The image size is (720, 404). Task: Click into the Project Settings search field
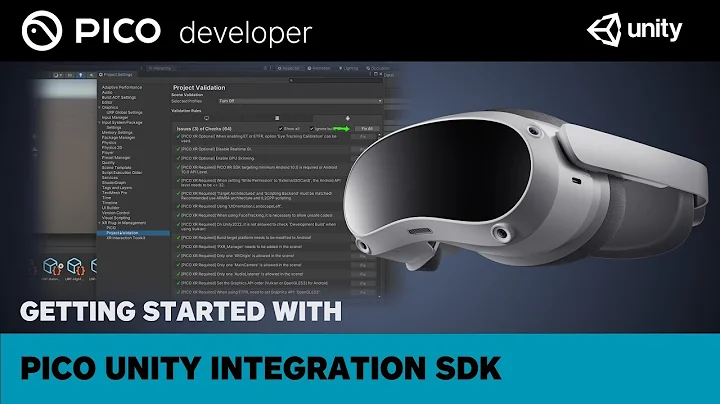click(x=335, y=80)
